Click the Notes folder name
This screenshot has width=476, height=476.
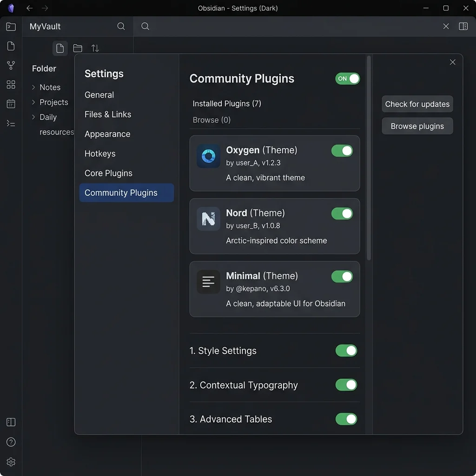tap(50, 87)
